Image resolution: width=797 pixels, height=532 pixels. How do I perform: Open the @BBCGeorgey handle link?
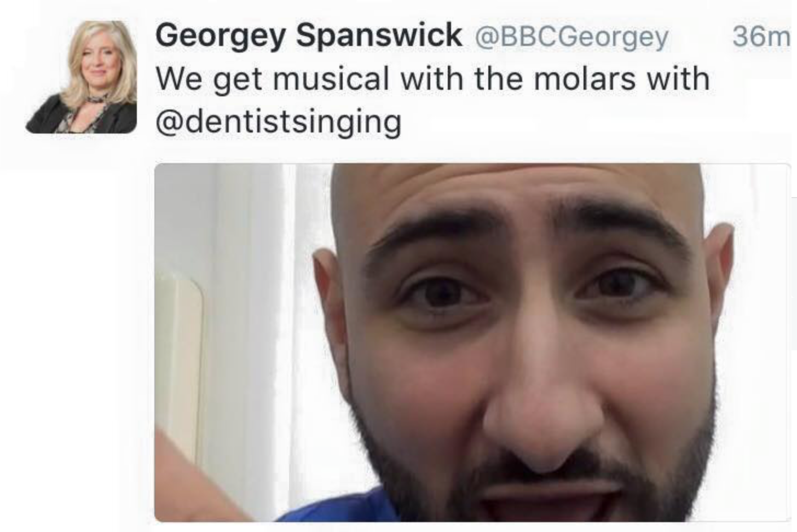point(571,37)
